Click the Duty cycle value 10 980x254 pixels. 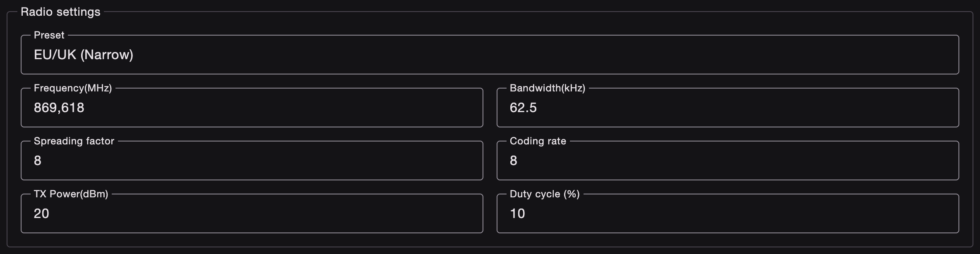click(x=517, y=213)
